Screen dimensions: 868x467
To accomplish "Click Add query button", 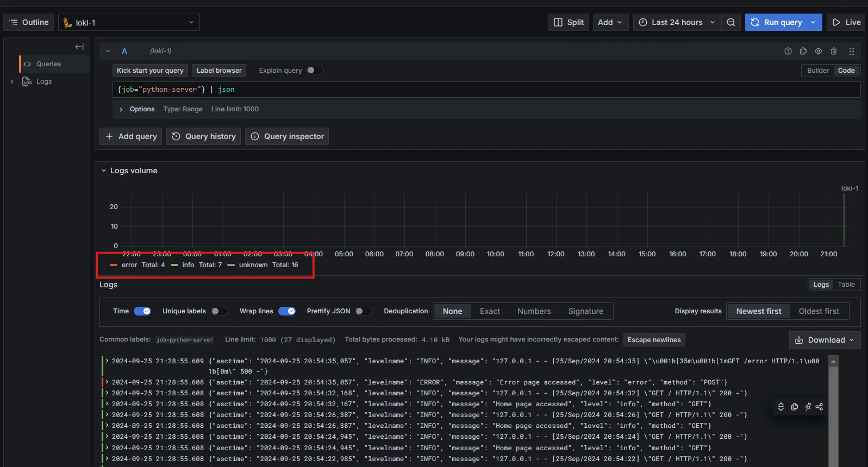I will [x=131, y=136].
